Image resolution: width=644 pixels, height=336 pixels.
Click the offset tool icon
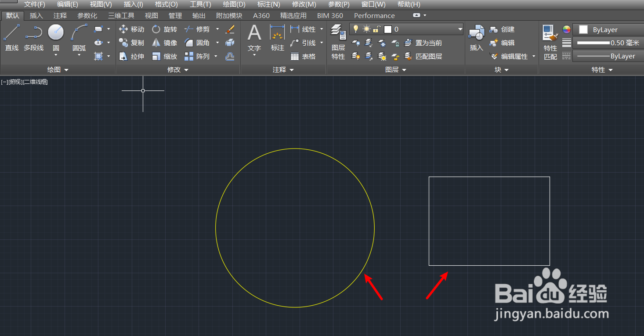click(230, 57)
